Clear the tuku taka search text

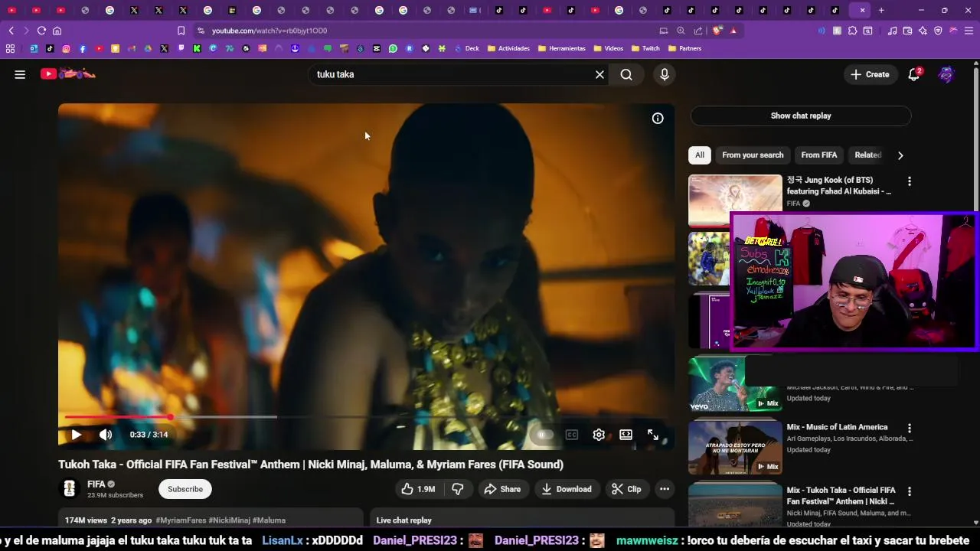(599, 74)
